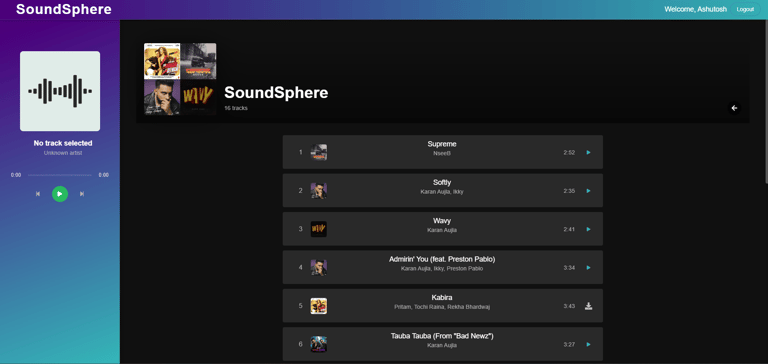Click artist name NseeB
Image resolution: width=768 pixels, height=364 pixels.
coord(442,153)
